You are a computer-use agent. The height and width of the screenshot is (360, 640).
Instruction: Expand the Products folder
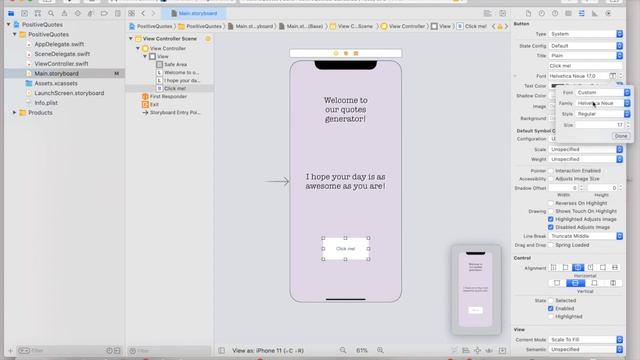pyautogui.click(x=14, y=113)
